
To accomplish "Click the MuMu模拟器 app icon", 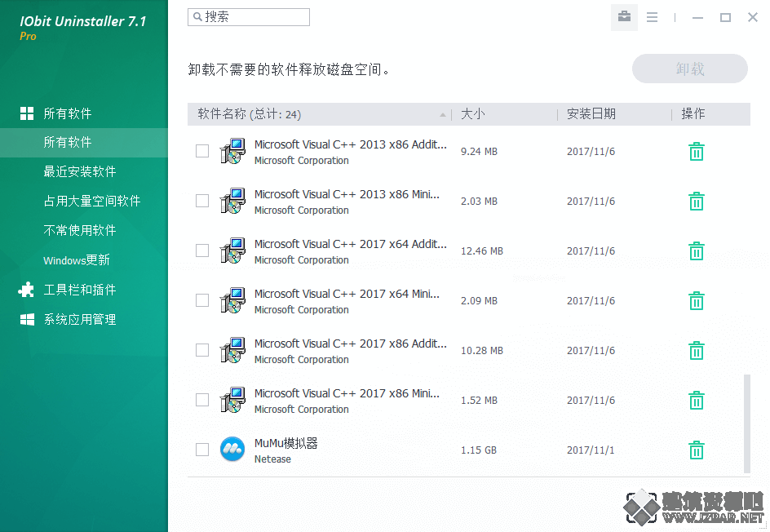I will 232,449.
